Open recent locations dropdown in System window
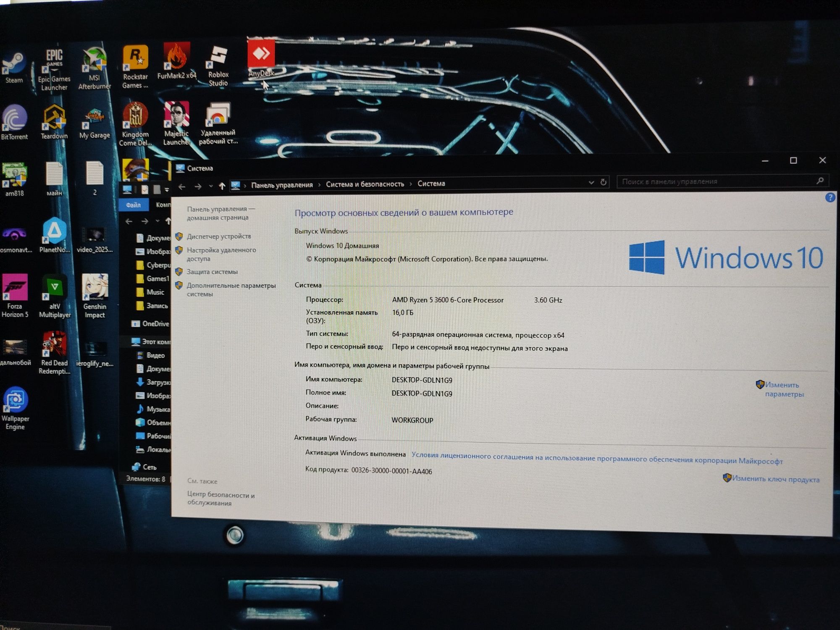 pyautogui.click(x=211, y=186)
